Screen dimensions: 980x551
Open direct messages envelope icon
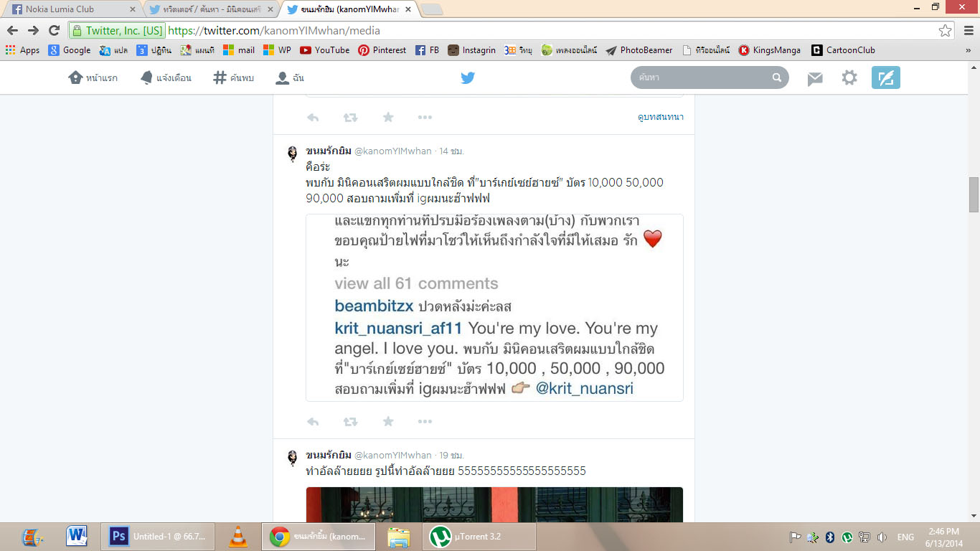coord(815,78)
